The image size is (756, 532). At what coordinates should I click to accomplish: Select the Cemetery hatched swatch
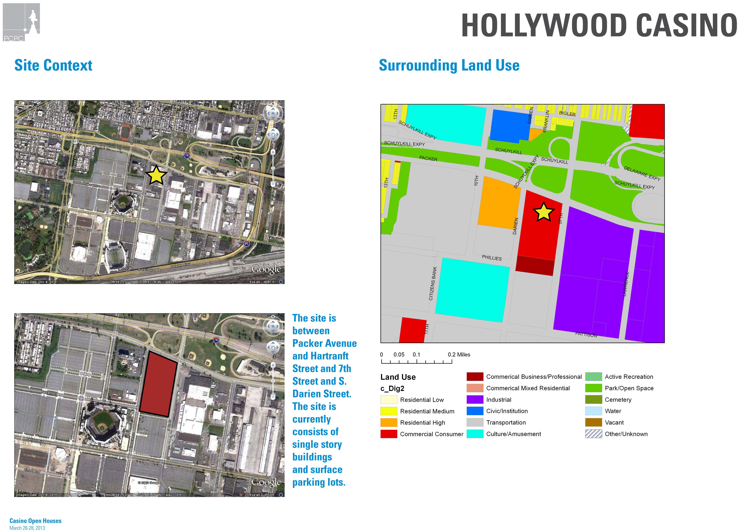[593, 400]
